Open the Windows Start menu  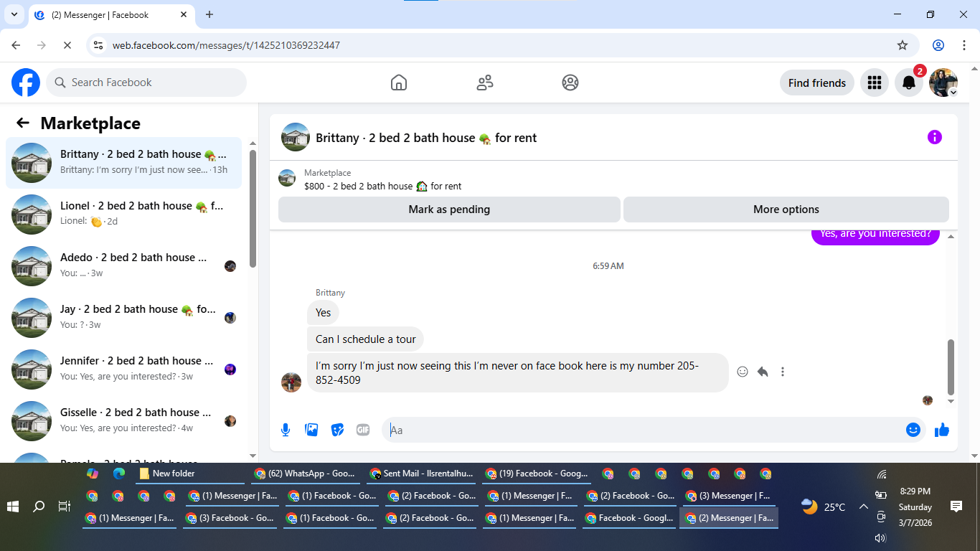click(x=13, y=507)
